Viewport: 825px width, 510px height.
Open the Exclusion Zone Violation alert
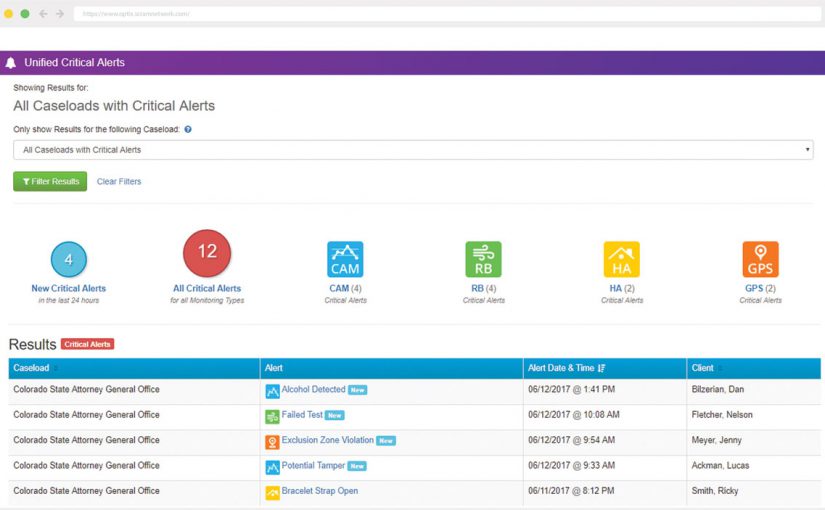(x=328, y=440)
